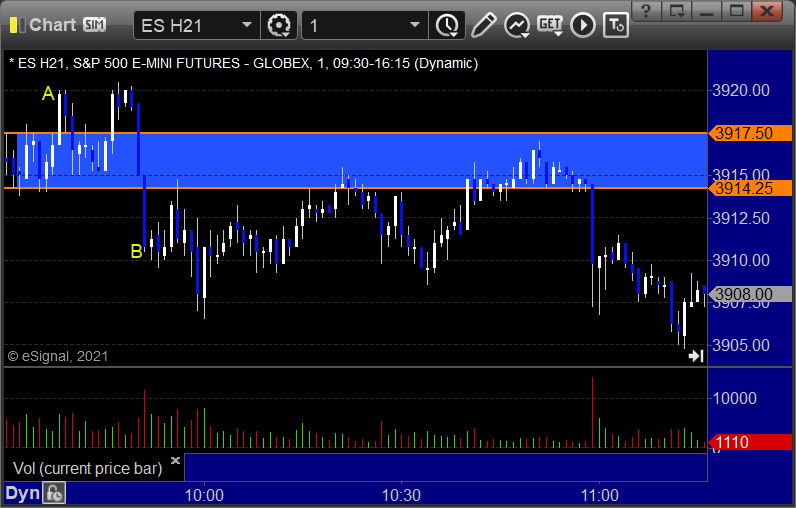Viewport: 796px width, 508px height.
Task: Click the yellow link indicator beside Chart
Action: tap(17, 25)
